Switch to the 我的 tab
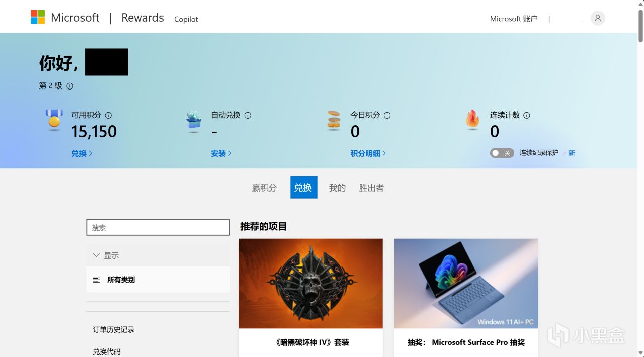 337,188
